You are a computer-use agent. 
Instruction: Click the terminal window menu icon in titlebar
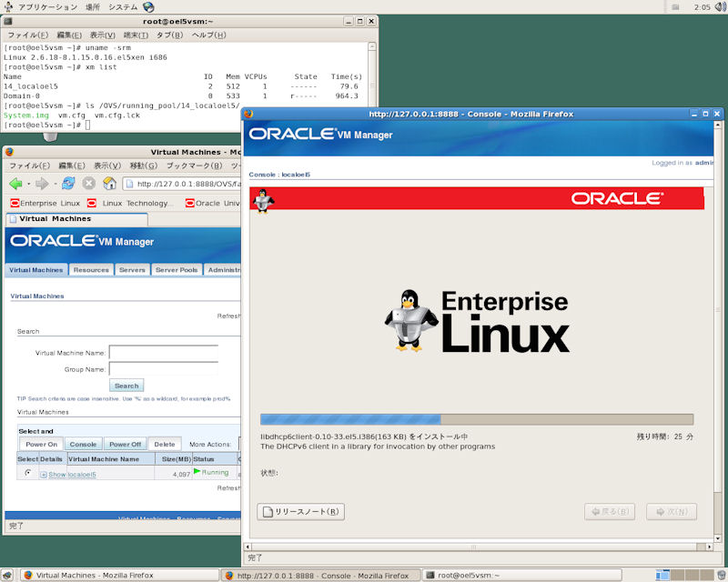(8, 21)
